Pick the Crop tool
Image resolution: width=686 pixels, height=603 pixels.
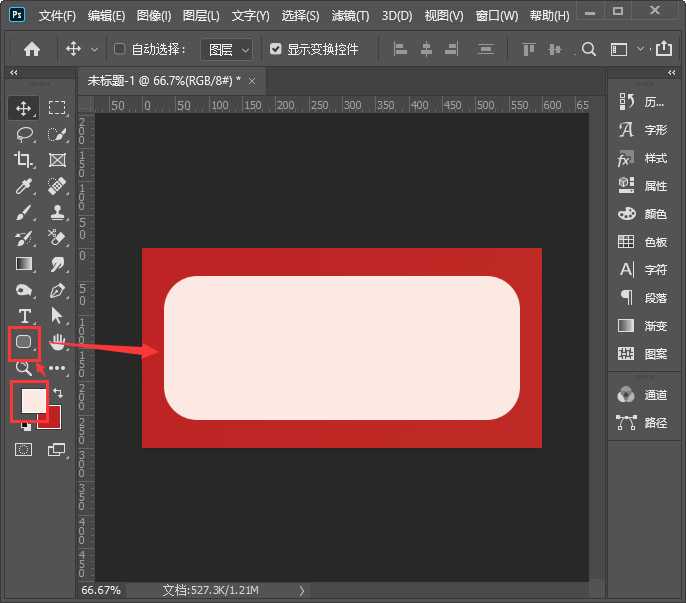24,160
